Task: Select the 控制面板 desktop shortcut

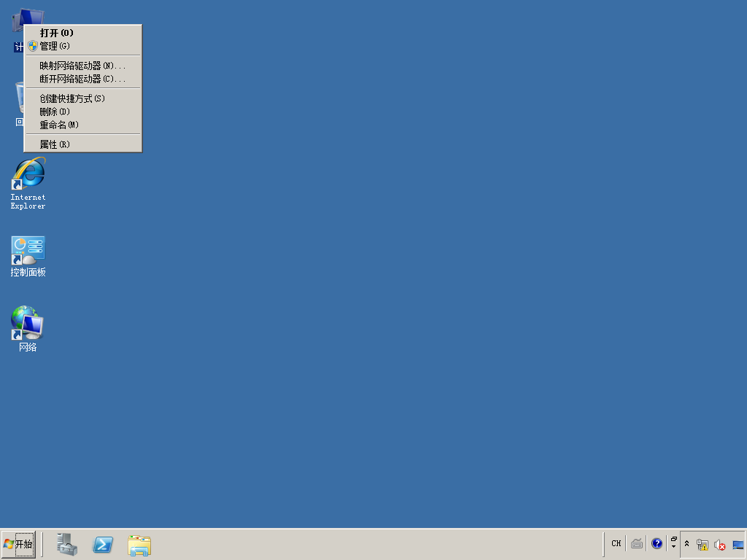Action: (x=28, y=257)
